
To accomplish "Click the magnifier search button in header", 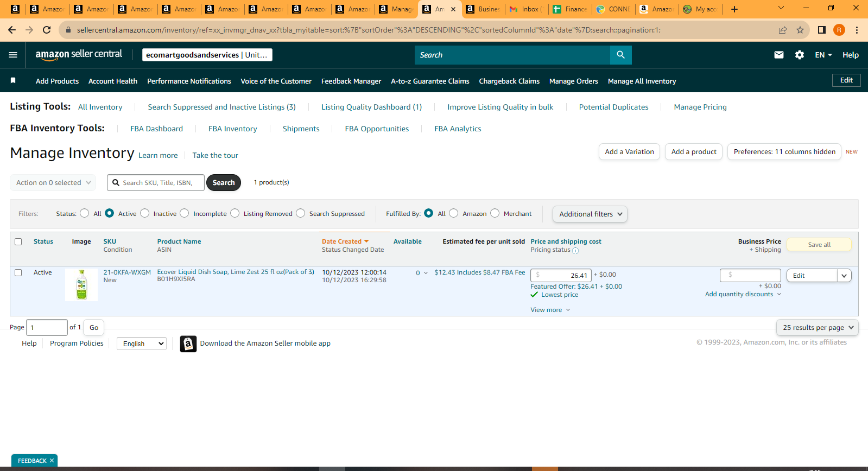I will 621,55.
